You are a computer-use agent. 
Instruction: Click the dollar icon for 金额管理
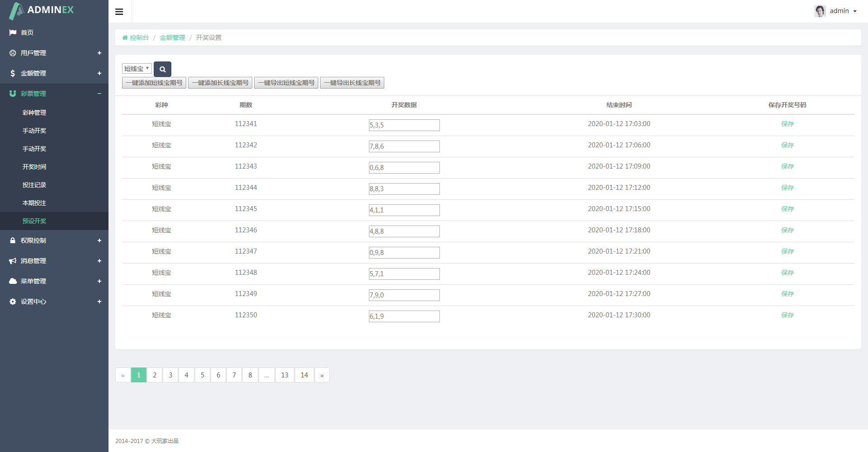pyautogui.click(x=13, y=73)
